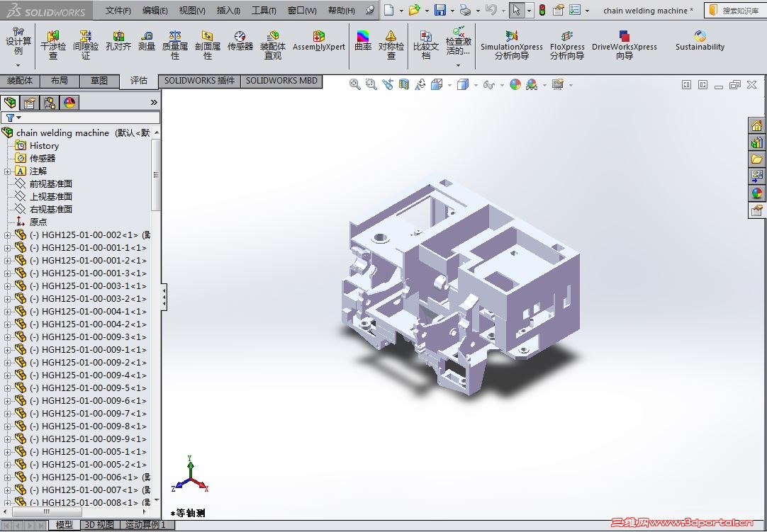The image size is (767, 532).
Task: Activate the Measure (测量) tool
Action: point(147,41)
